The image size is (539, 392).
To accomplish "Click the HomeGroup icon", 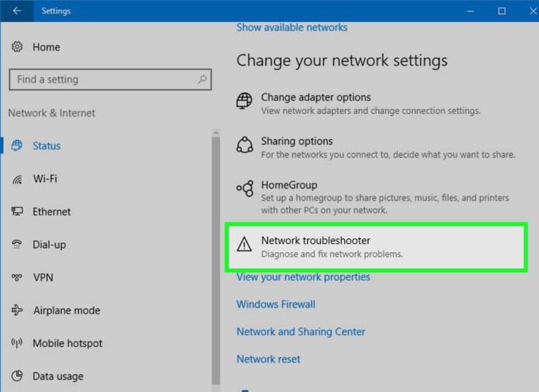I will 245,189.
